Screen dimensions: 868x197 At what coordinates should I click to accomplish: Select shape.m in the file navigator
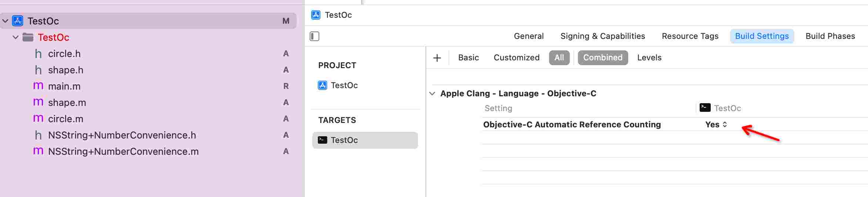point(67,103)
